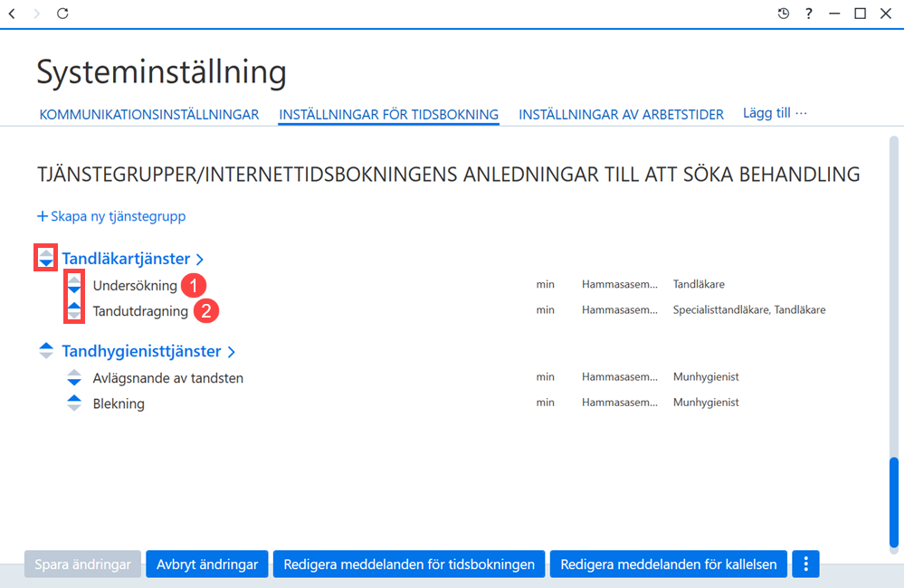Open the three-dot more actions button
Image resolution: width=905 pixels, height=588 pixels.
[x=805, y=564]
